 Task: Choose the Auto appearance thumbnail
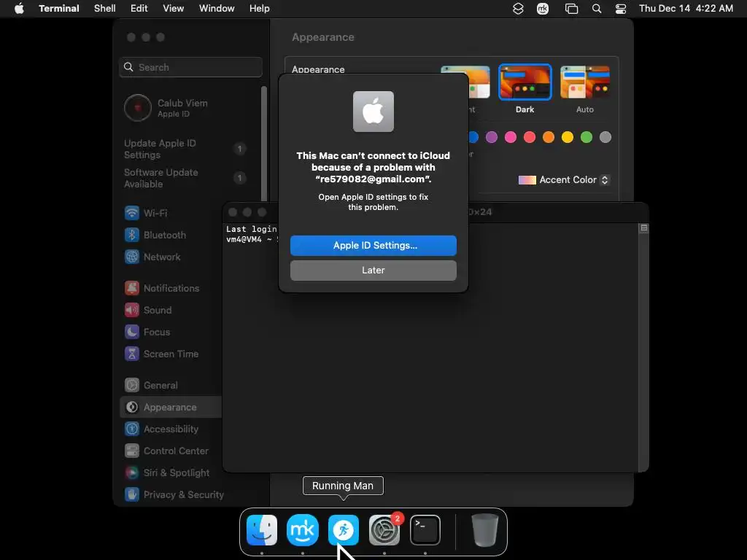(x=584, y=82)
